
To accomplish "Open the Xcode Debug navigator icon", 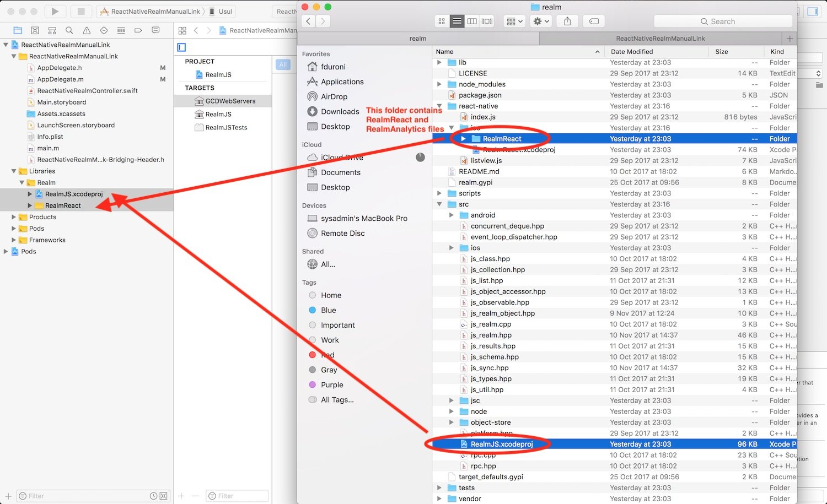I will pyautogui.click(x=121, y=30).
